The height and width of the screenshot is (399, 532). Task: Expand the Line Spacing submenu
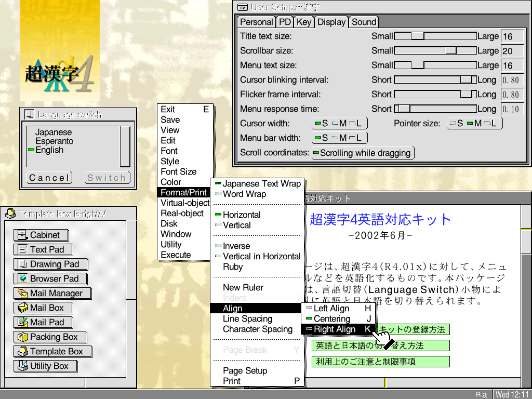(x=247, y=318)
